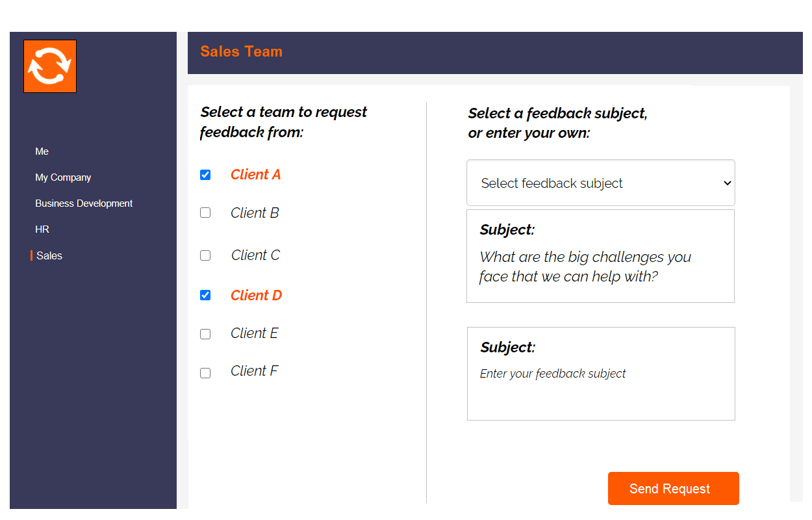812x520 pixels.
Task: Click the Enter your feedback subject field
Action: pyautogui.click(x=601, y=374)
